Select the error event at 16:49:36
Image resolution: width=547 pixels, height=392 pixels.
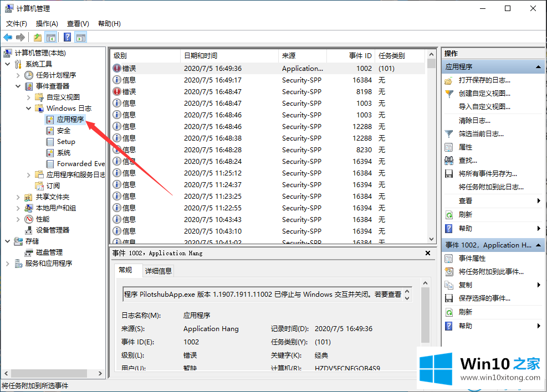point(269,69)
